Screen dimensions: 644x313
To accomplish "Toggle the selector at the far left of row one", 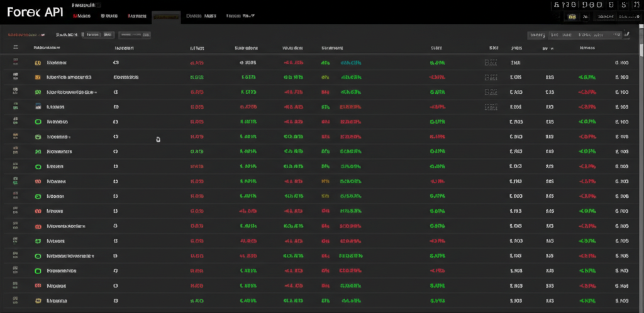I will 16,63.
